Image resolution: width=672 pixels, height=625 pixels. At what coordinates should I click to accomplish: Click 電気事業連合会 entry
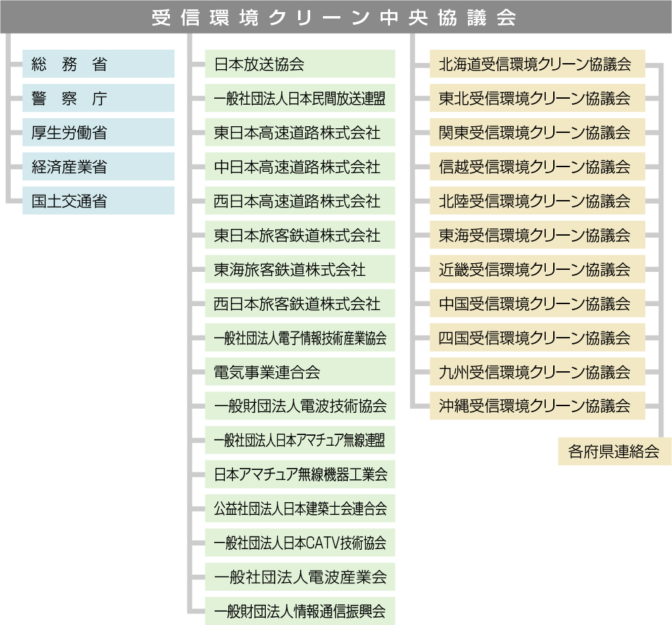point(300,372)
